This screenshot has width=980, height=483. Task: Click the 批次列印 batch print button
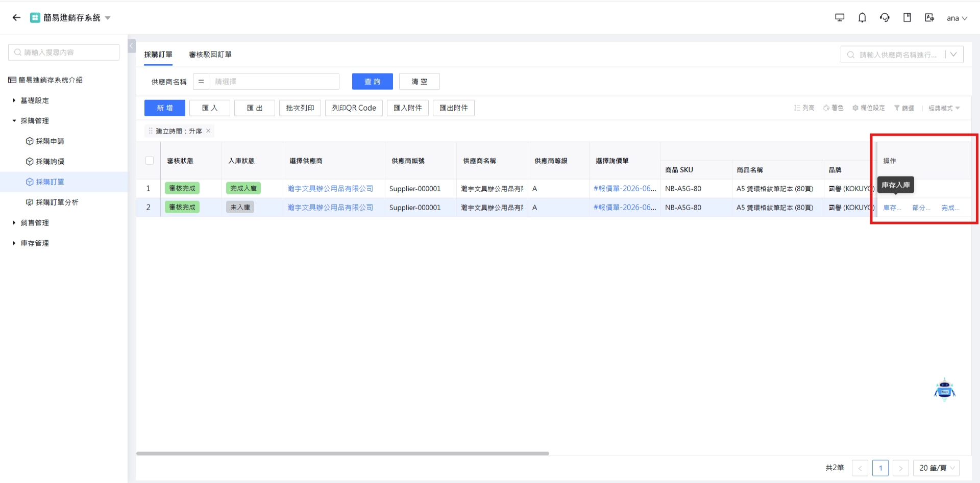tap(300, 108)
